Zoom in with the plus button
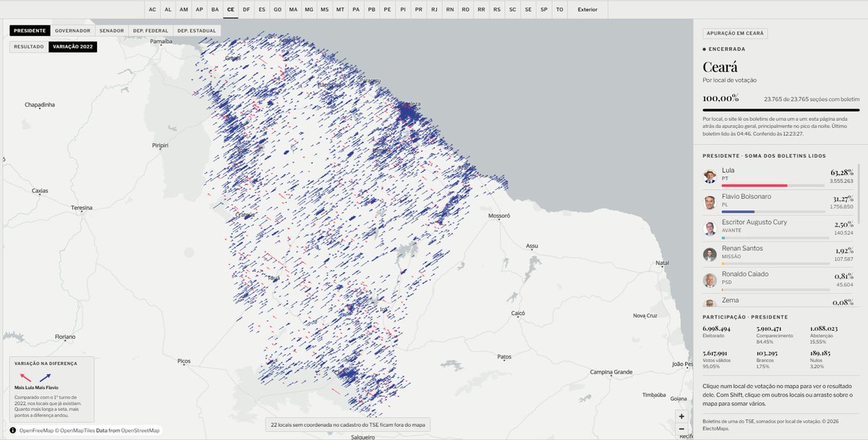 [x=681, y=416]
